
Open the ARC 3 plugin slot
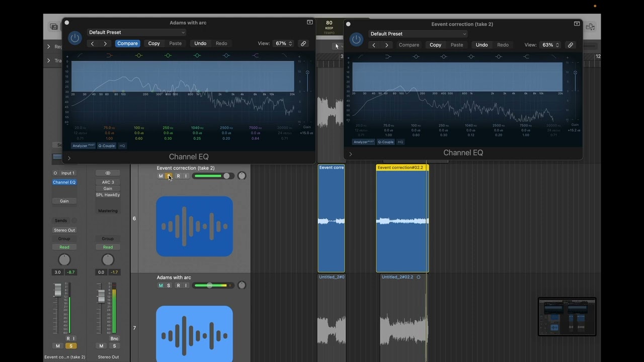pyautogui.click(x=108, y=182)
